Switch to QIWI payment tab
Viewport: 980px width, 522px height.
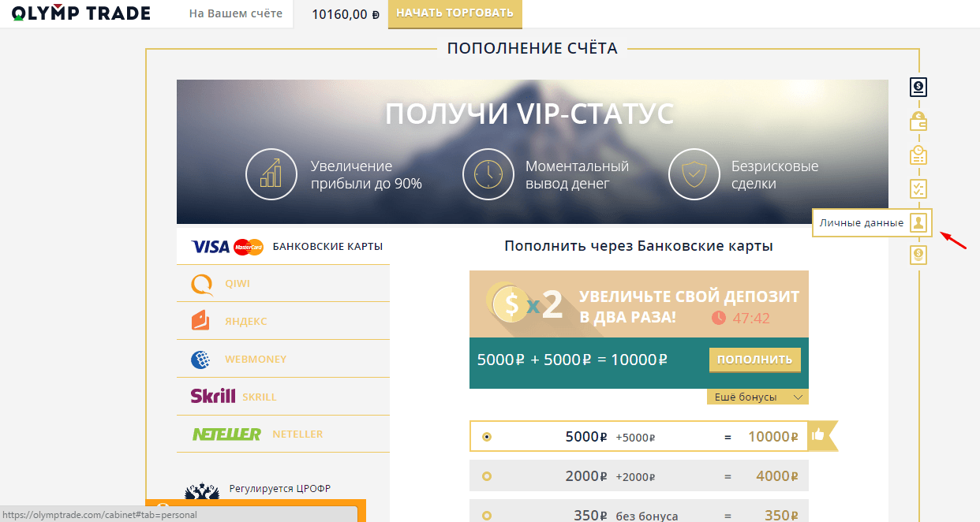tap(283, 283)
